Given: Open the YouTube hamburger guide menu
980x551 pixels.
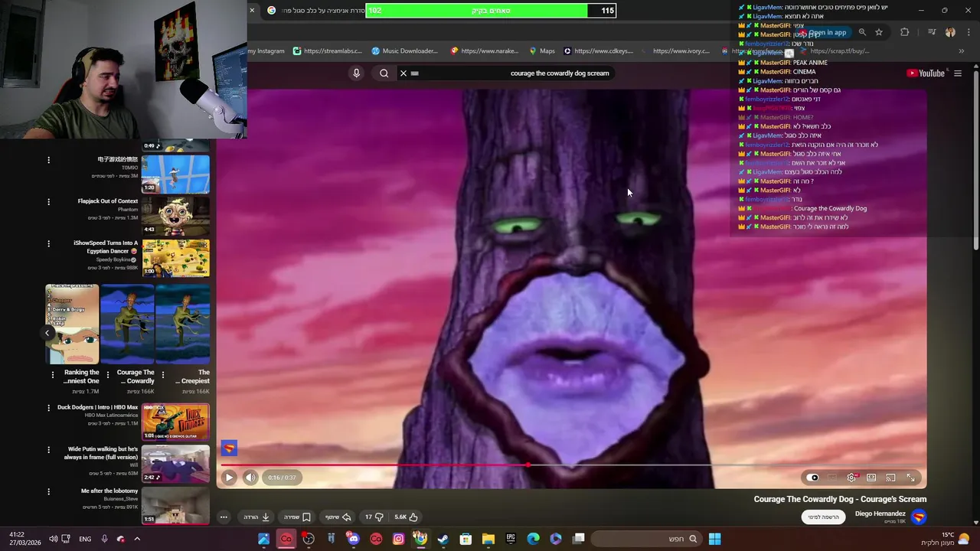Looking at the screenshot, I should (x=958, y=73).
